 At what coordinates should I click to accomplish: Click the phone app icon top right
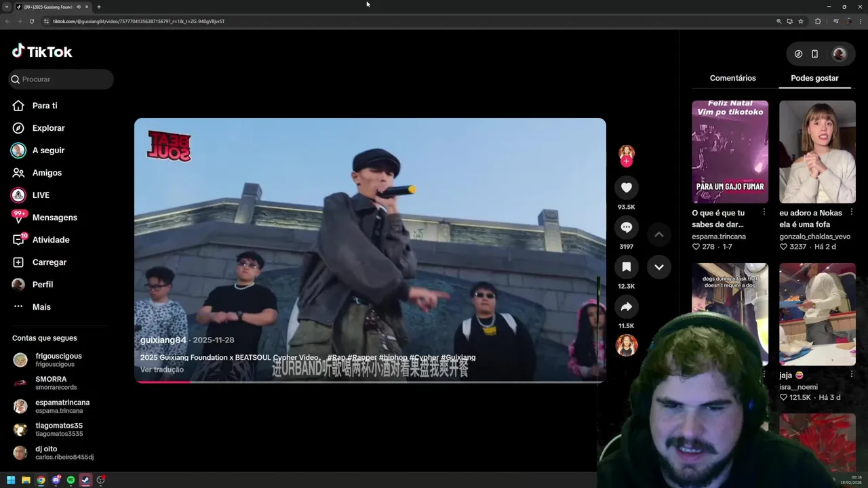click(x=814, y=54)
